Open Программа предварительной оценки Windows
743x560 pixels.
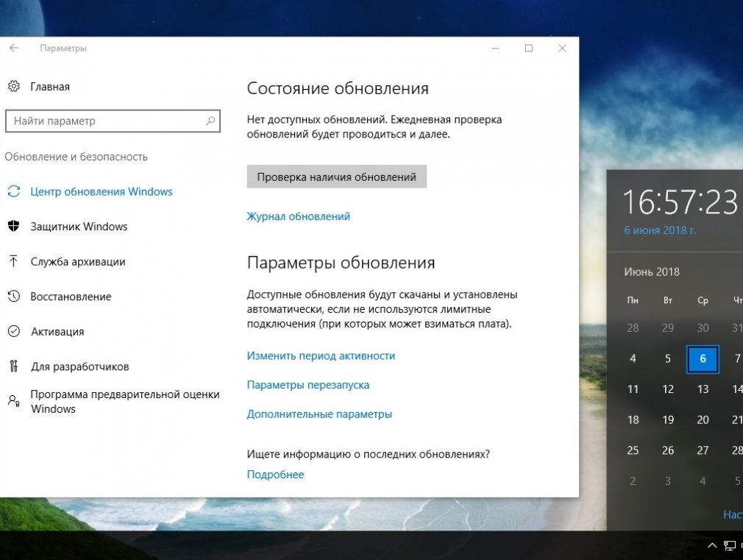click(125, 402)
